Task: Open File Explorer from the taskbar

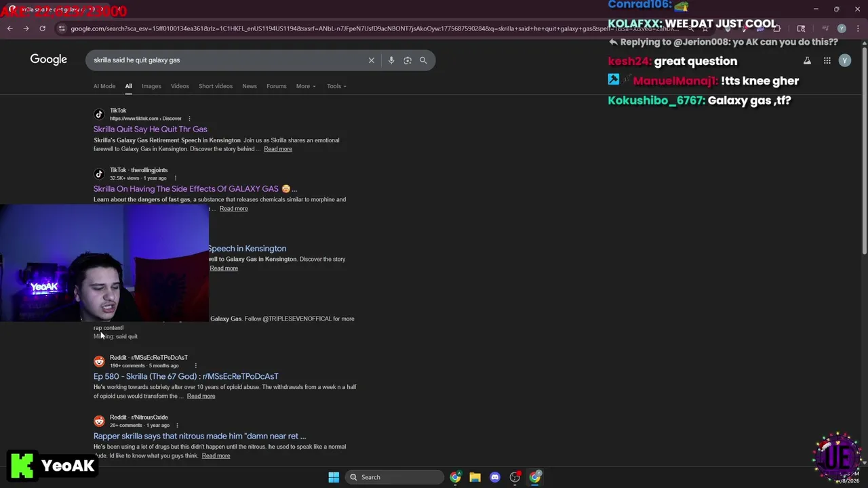Action: point(475,477)
